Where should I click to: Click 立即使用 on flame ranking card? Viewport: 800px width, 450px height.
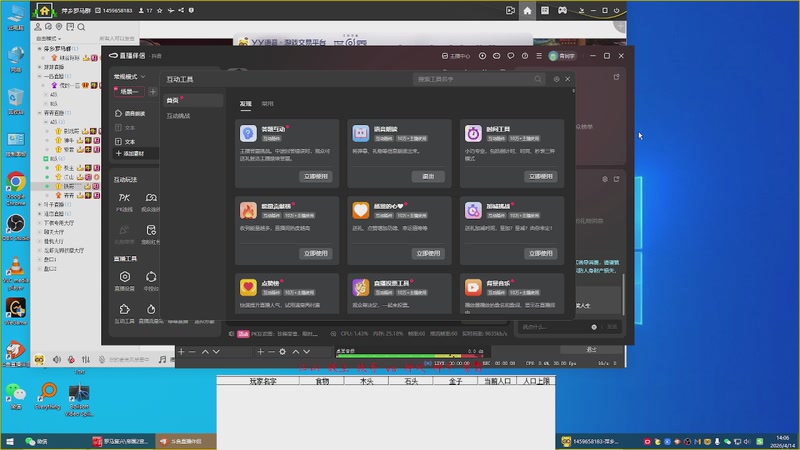pos(315,254)
